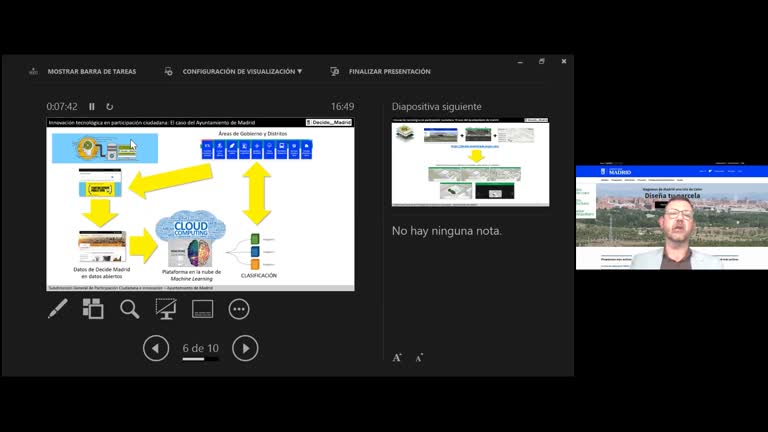
Task: Click the end presentation icon
Action: pyautogui.click(x=335, y=72)
